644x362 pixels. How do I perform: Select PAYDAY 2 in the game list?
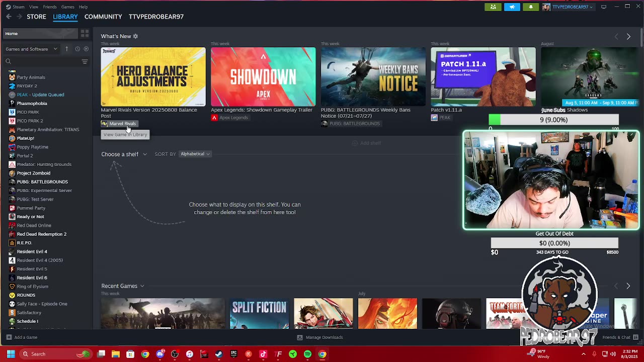(x=27, y=86)
